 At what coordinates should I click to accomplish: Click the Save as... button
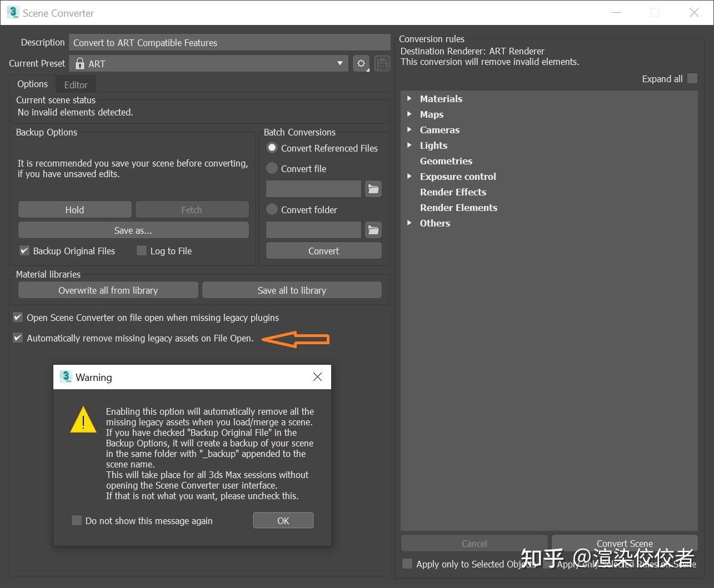[133, 230]
